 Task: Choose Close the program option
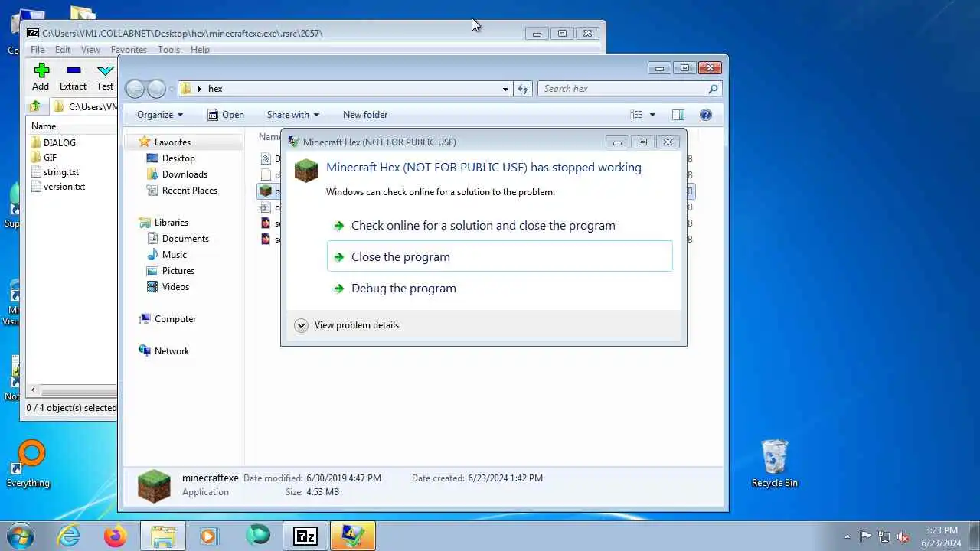[x=500, y=256]
